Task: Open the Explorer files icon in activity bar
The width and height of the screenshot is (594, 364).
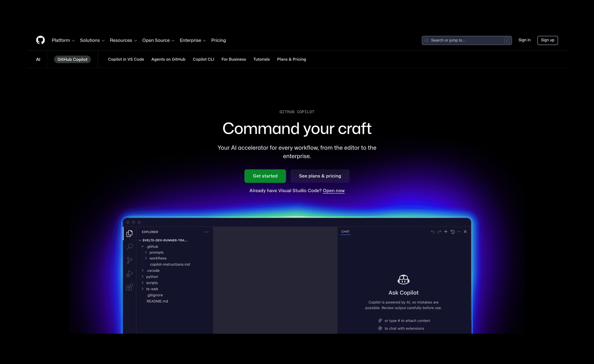Action: pyautogui.click(x=130, y=234)
